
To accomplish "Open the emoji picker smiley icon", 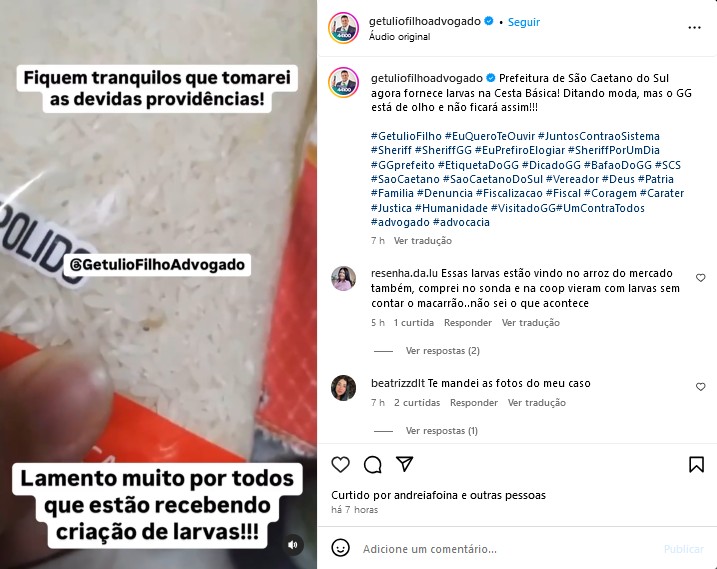I will pos(340,548).
